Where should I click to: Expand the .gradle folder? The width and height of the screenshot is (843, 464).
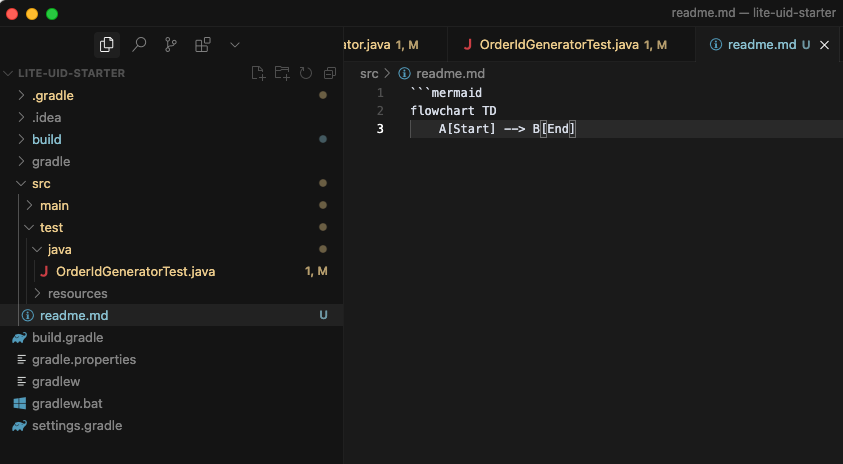[x=21, y=95]
